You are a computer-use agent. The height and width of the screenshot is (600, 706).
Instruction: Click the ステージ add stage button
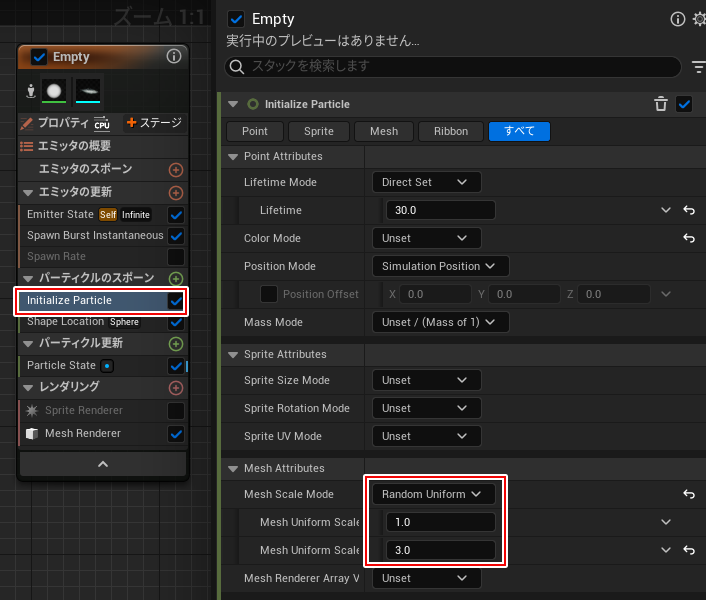153,123
